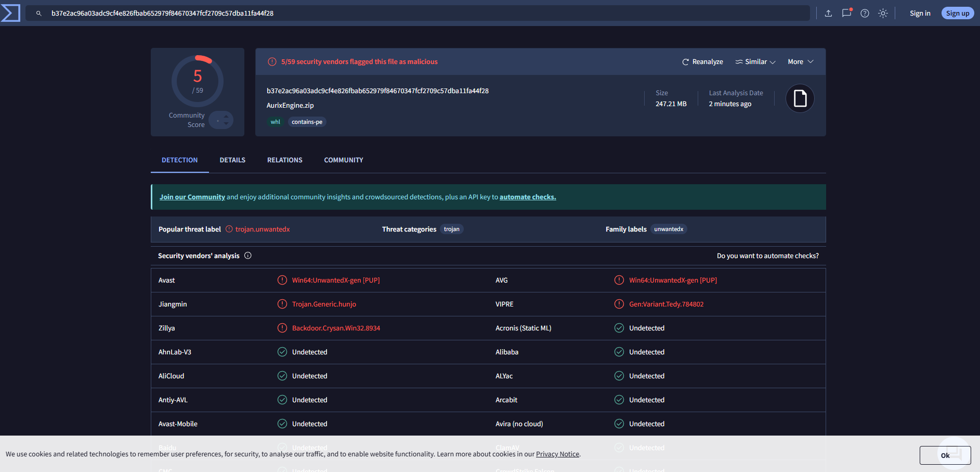Click the trojan threat category tag
The width and height of the screenshot is (980, 472).
[452, 229]
